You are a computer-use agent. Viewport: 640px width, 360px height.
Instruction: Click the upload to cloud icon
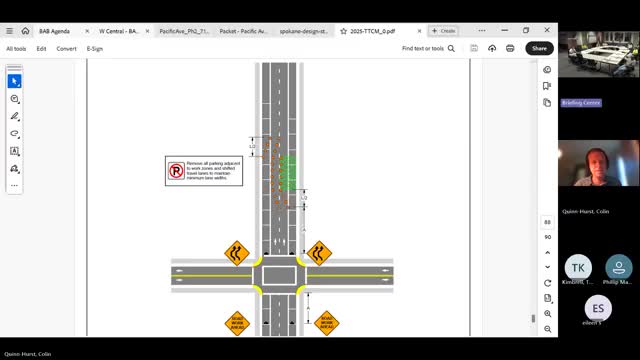coord(492,49)
